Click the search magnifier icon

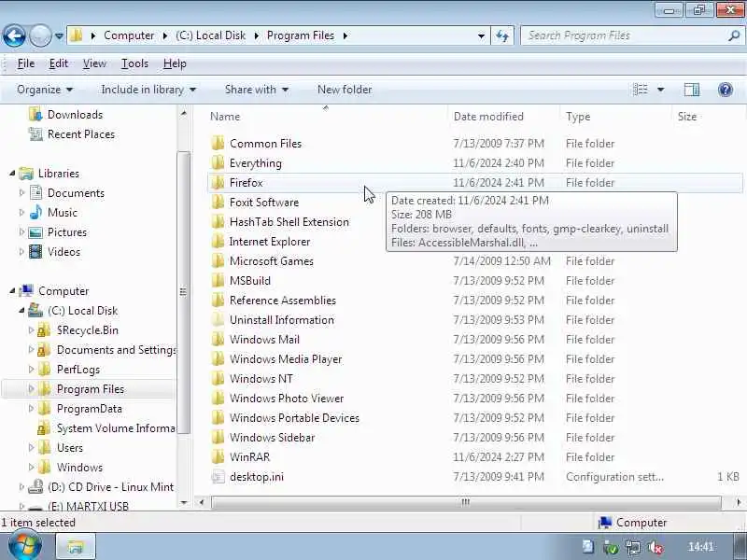pyautogui.click(x=734, y=35)
